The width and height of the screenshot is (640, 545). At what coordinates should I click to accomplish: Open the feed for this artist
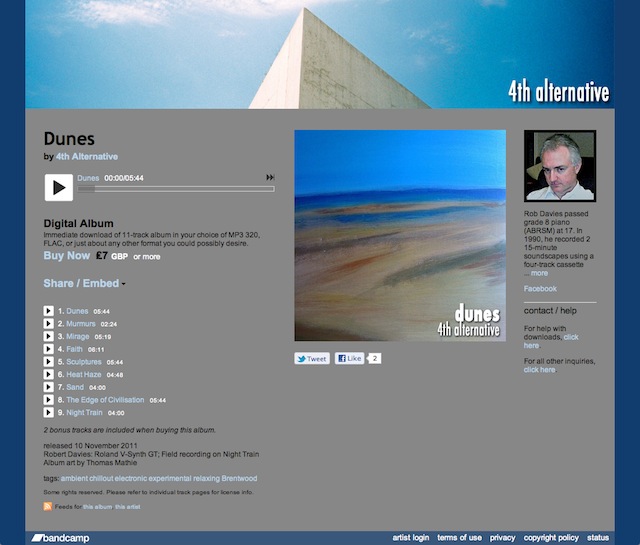[x=128, y=507]
